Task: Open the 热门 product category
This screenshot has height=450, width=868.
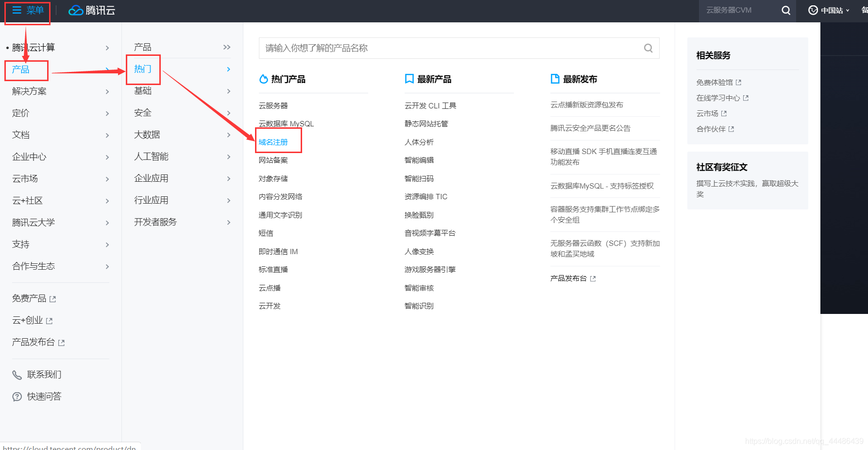Action: coord(143,69)
